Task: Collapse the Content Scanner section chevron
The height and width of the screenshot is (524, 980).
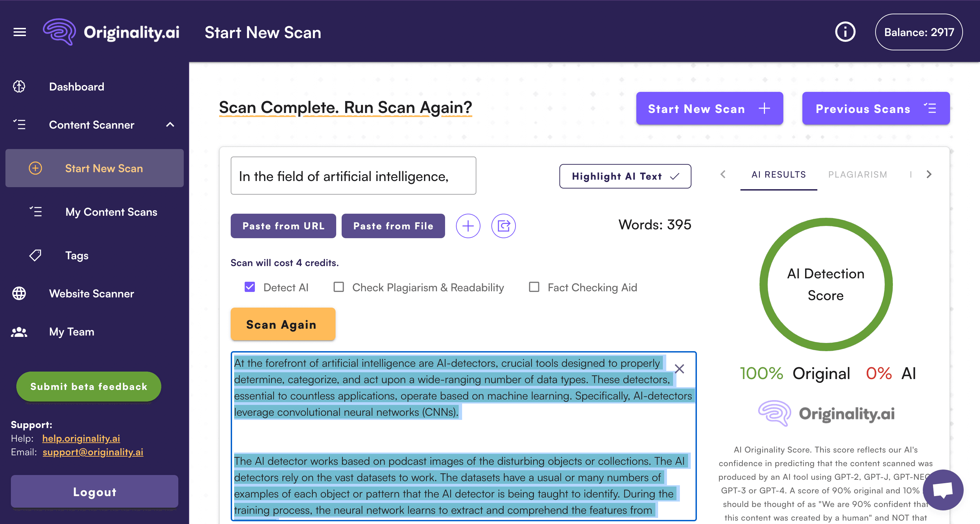Action: 170,125
